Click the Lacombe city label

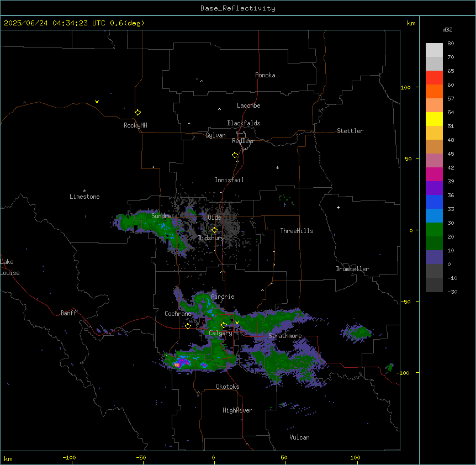(248, 105)
